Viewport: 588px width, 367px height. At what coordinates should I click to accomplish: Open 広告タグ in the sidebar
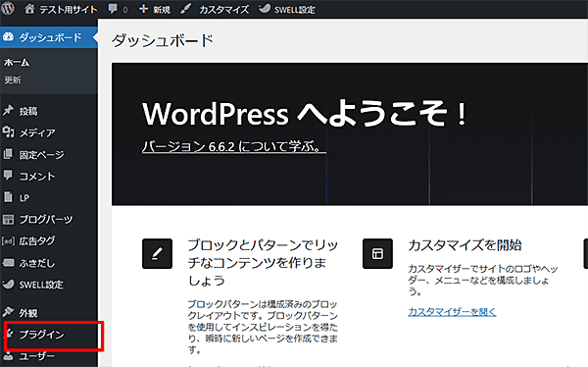click(37, 241)
